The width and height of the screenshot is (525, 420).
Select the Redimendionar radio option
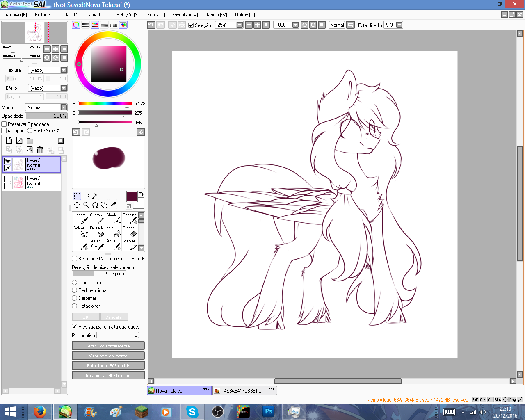pyautogui.click(x=75, y=290)
